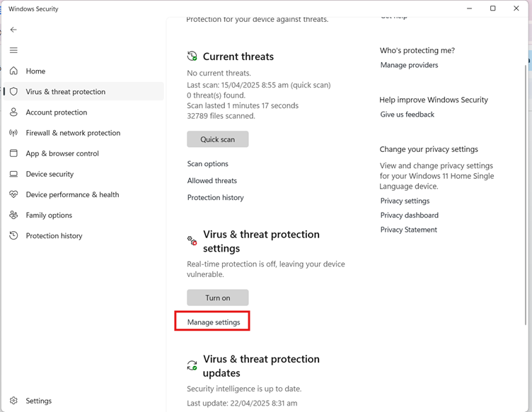Click the heart icon for Device performance

13,194
